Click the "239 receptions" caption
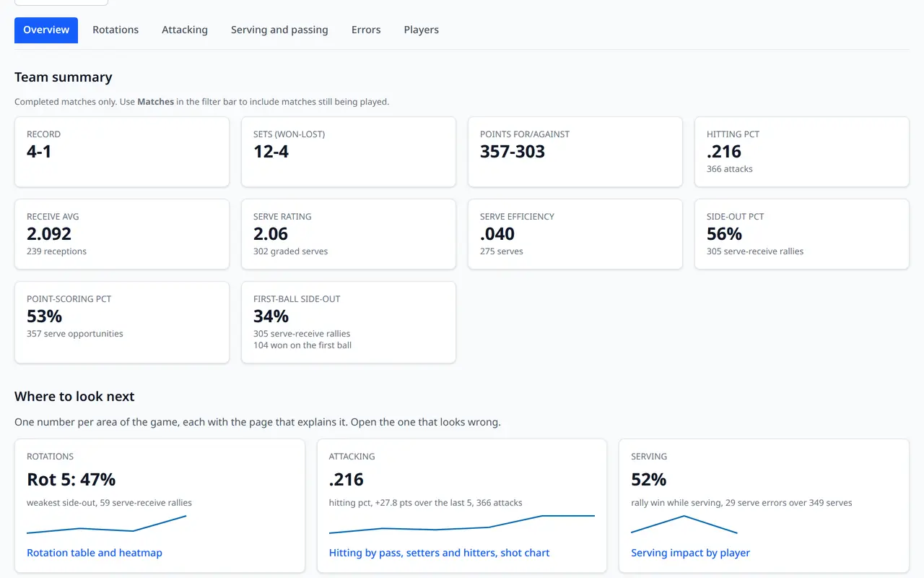Viewport: 924px width, 578px height. 56,251
